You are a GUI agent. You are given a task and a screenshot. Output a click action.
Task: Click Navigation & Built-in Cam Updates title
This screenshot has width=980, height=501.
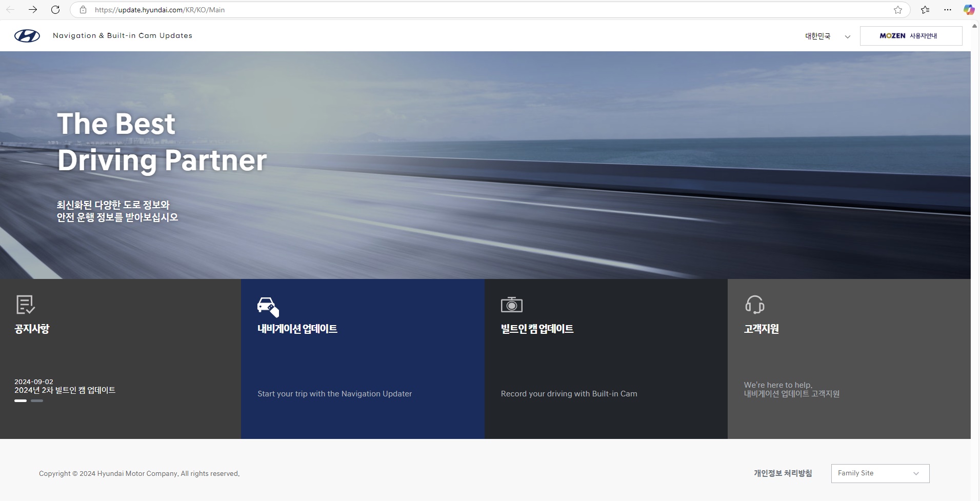pyautogui.click(x=123, y=36)
